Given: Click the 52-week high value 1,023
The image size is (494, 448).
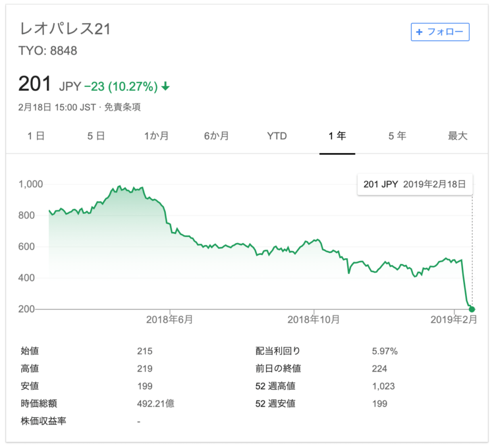Looking at the screenshot, I should click(x=383, y=386).
